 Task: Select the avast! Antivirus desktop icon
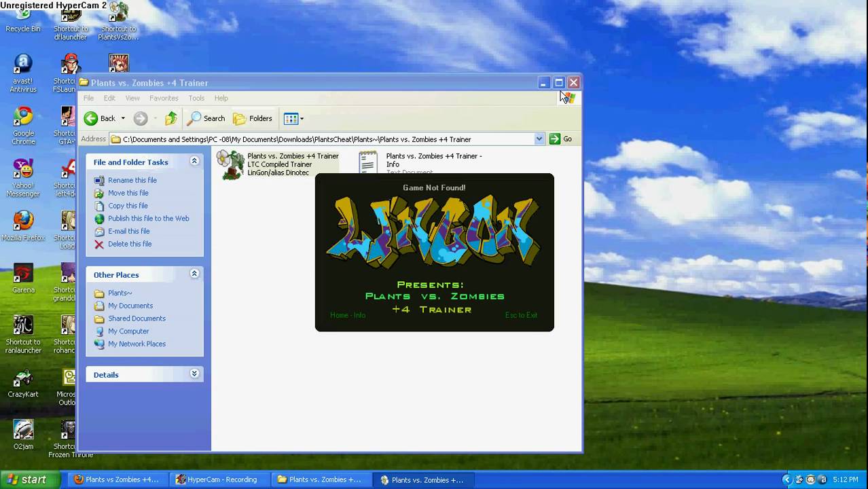(23, 73)
